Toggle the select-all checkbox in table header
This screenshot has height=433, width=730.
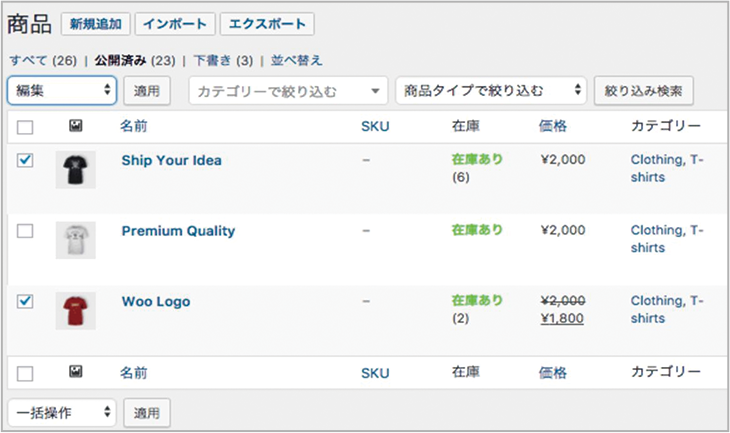26,127
